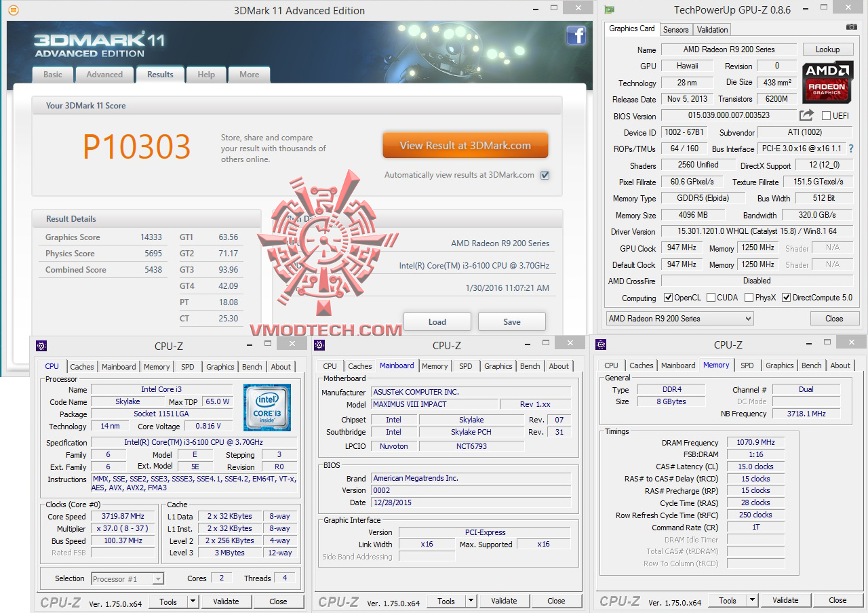Open the AMD Radeon R9 200 Series dropdown
Viewport: 868px width, 613px height.
click(x=679, y=319)
